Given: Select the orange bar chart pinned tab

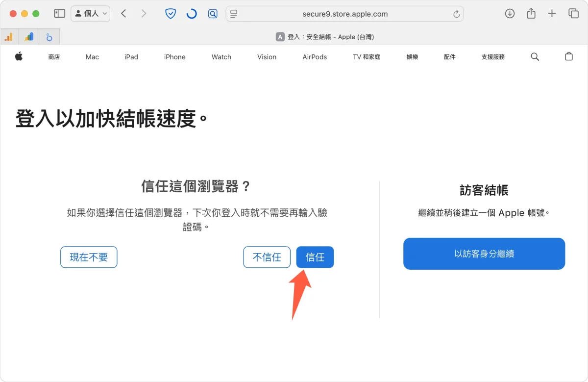Looking at the screenshot, I should pyautogui.click(x=9, y=37).
